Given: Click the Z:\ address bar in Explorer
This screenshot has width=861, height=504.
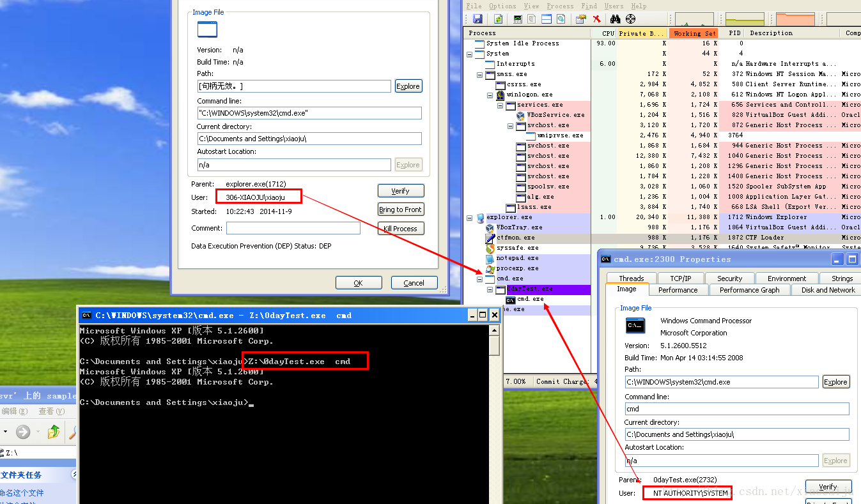Looking at the screenshot, I should [x=38, y=452].
